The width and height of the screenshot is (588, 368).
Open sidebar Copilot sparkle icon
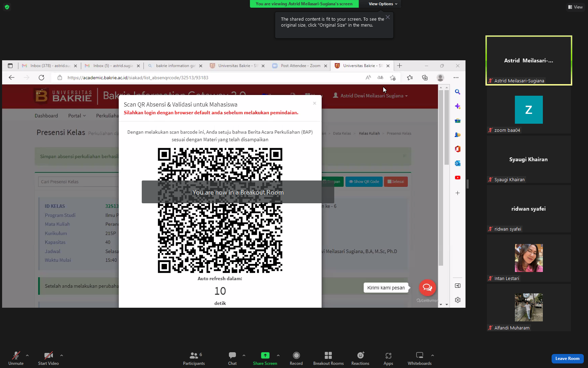[457, 106]
